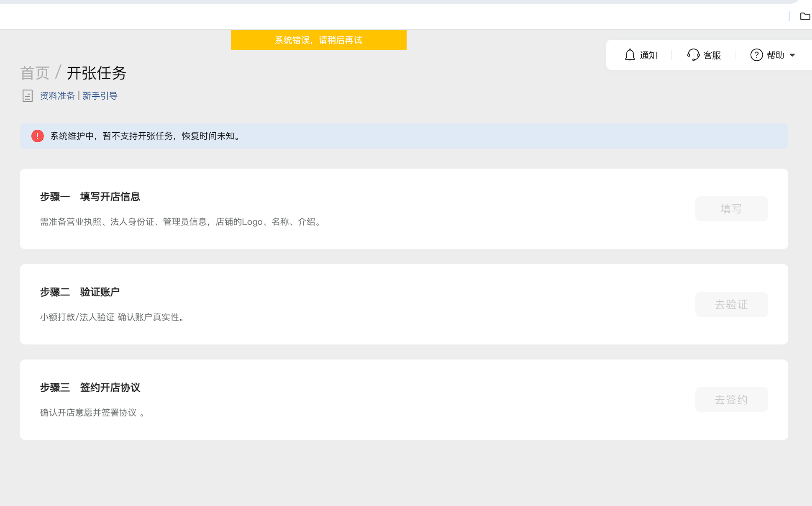Image resolution: width=812 pixels, height=506 pixels.
Task: Click the 系统维护中 alert message text
Action: point(146,136)
